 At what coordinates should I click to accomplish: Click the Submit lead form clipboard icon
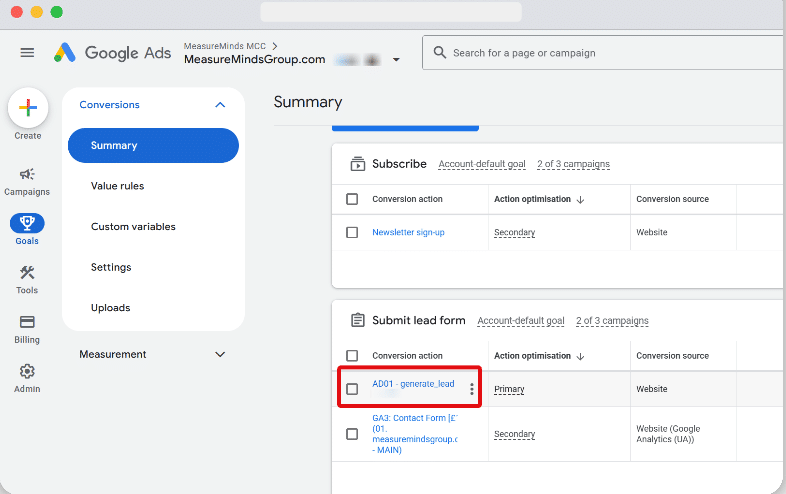tap(357, 320)
